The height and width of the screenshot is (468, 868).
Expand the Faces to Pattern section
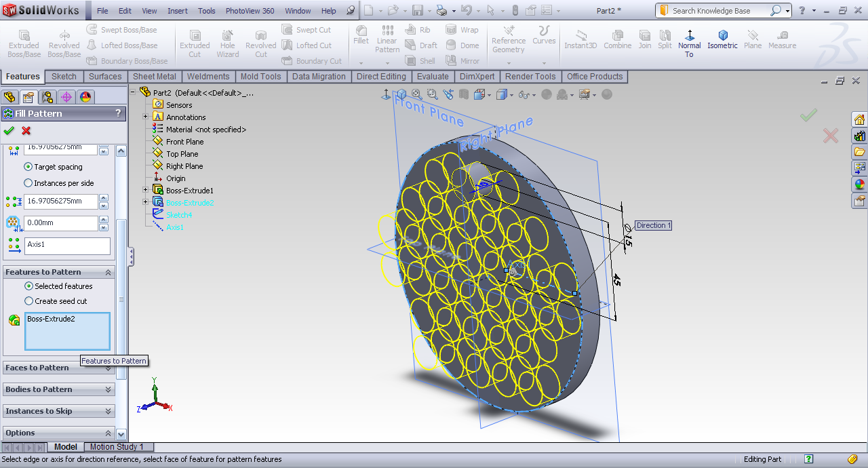108,368
